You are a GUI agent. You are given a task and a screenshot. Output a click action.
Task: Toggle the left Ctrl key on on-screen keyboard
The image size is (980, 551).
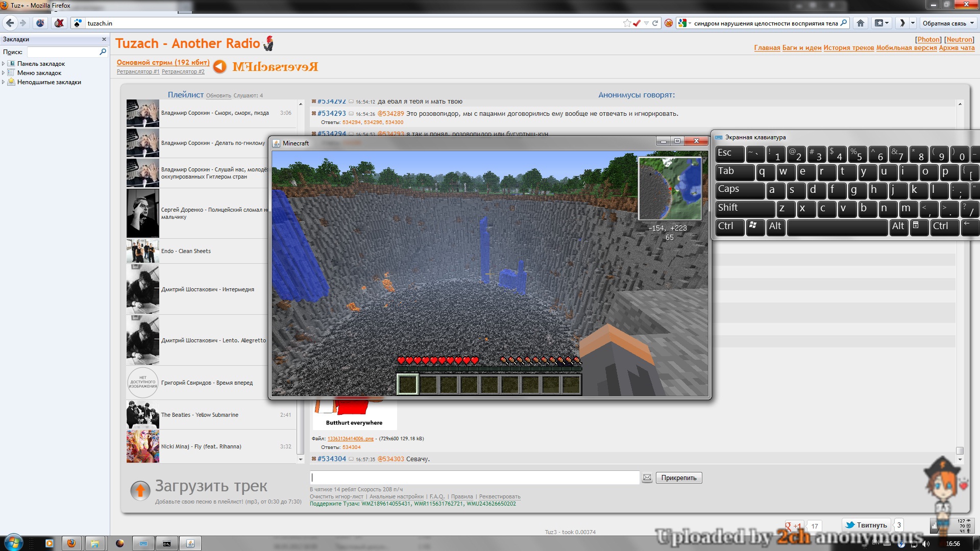(730, 227)
